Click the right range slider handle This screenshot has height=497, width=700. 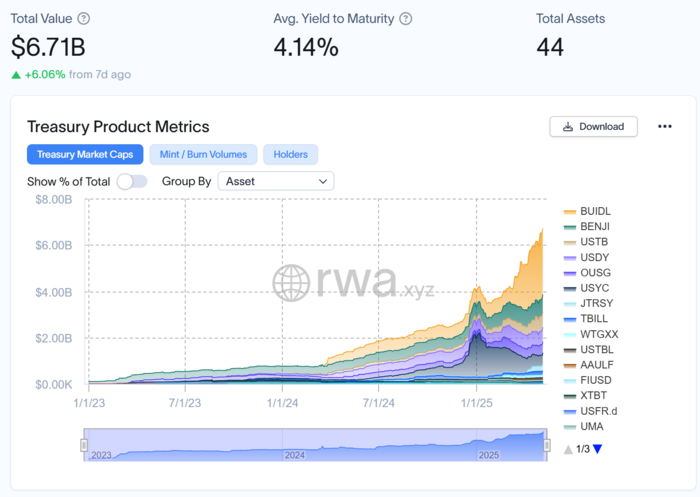[547, 445]
